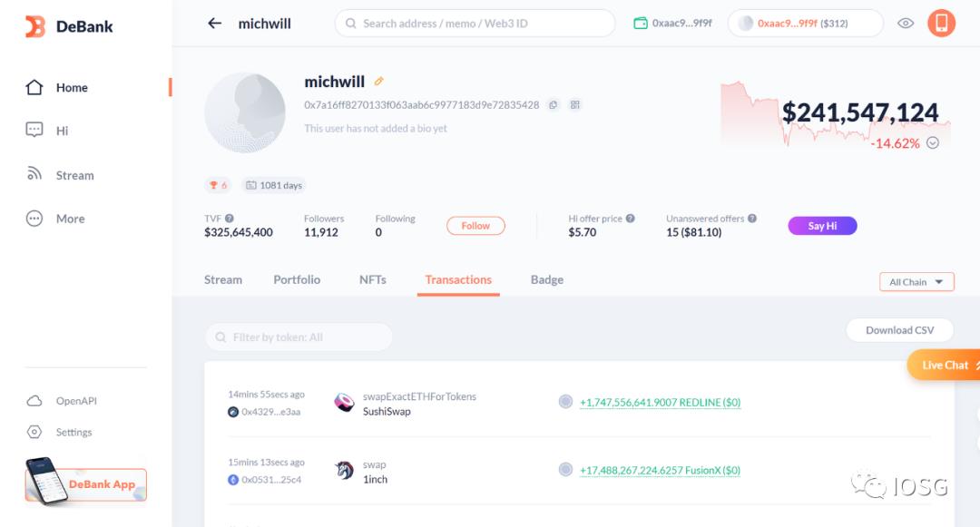Open the Hi messages sidebar icon
The height and width of the screenshot is (527, 980).
point(34,130)
